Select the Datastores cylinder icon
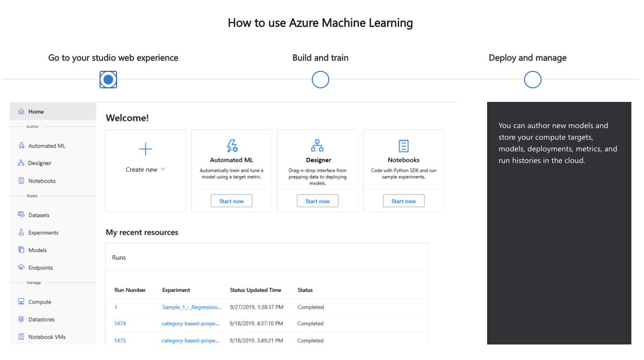Image resolution: width=644 pixels, height=360 pixels. [21, 319]
